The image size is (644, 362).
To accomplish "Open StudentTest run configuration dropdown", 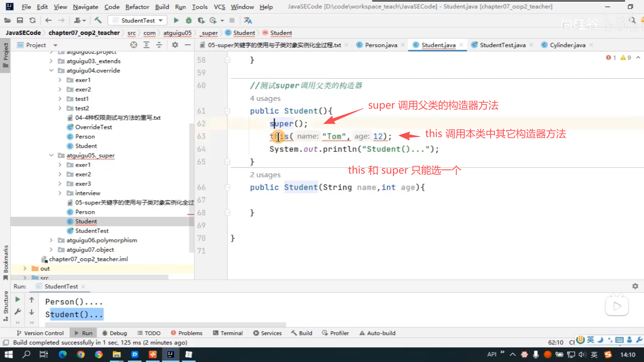I will (x=138, y=20).
